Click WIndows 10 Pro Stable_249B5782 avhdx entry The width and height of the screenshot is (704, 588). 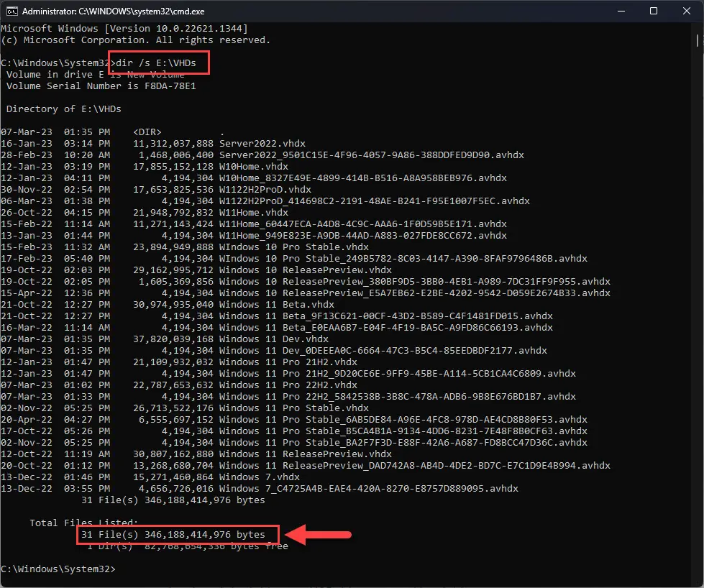click(x=403, y=259)
